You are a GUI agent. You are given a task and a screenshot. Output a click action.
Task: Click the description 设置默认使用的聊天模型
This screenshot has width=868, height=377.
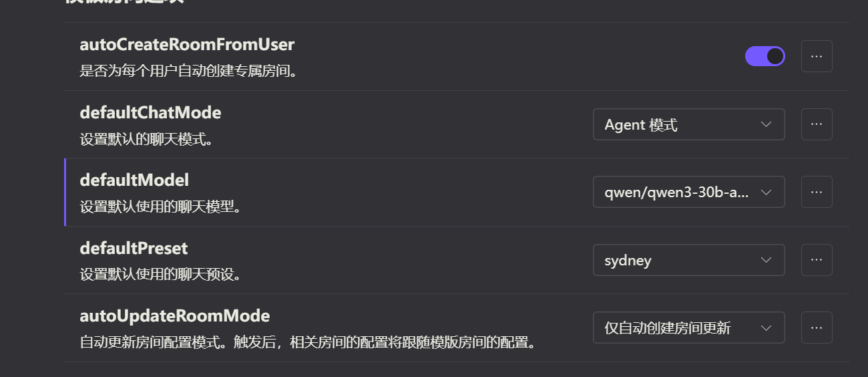click(x=160, y=207)
